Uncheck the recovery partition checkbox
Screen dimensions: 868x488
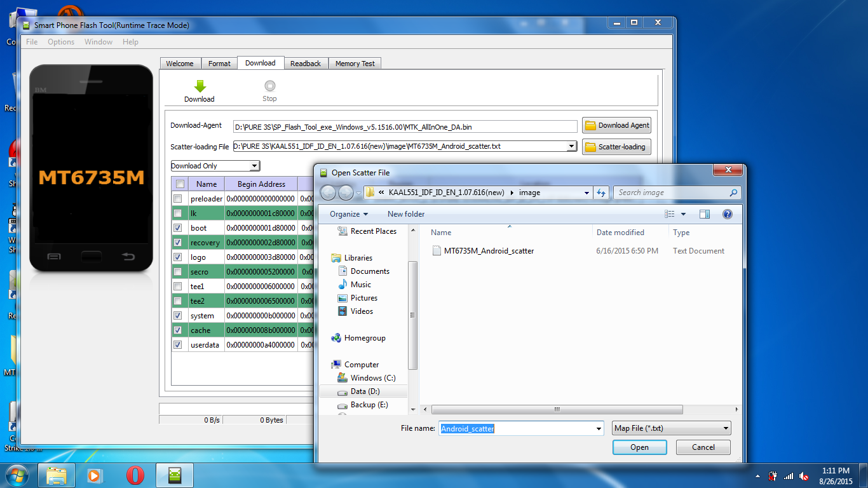pos(178,243)
